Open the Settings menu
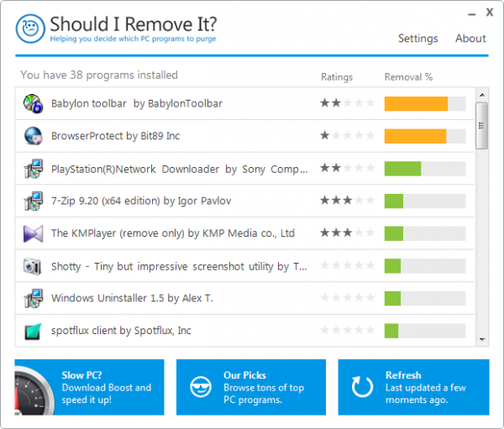 417,39
